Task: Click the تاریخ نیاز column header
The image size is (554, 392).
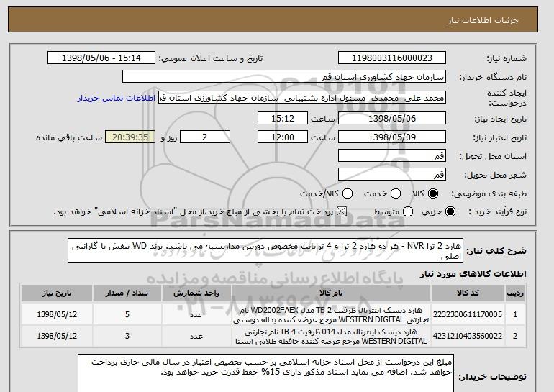Action: click(57, 293)
